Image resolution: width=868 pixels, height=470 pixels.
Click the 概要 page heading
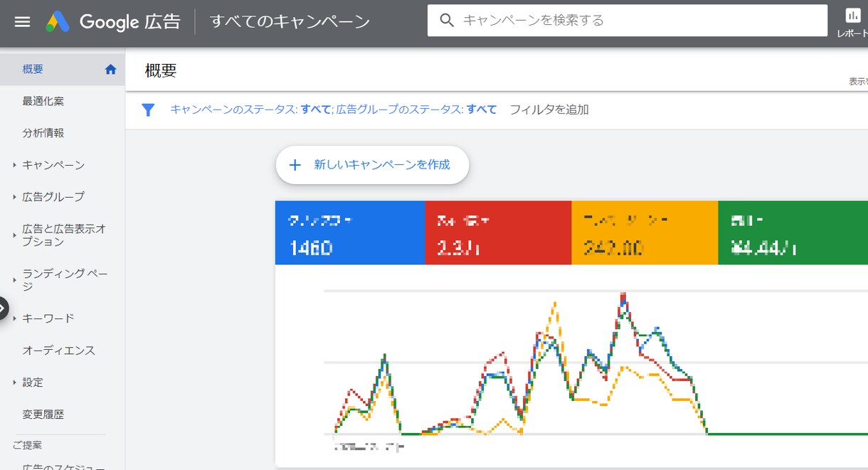coord(161,70)
